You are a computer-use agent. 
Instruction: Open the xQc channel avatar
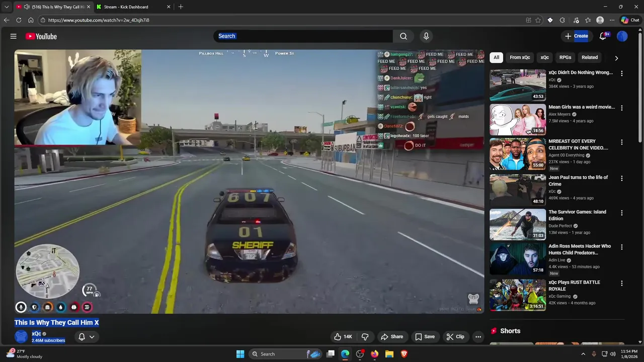[21, 337]
